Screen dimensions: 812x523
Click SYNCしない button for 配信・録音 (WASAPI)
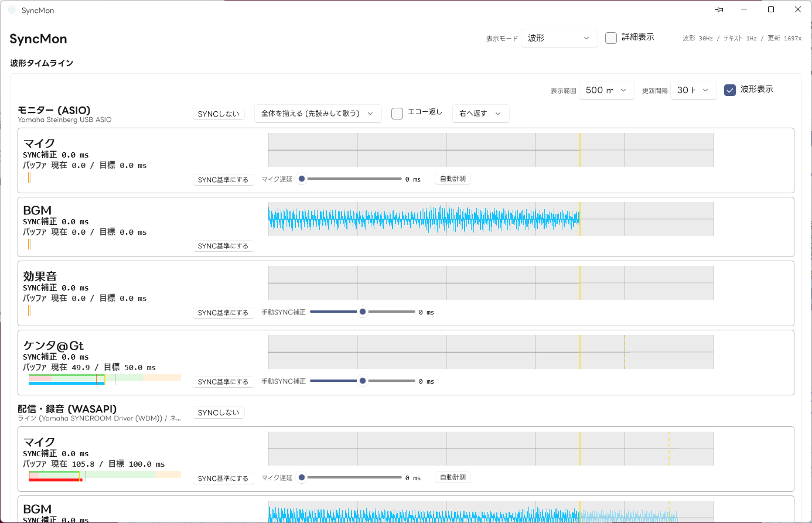click(x=219, y=413)
